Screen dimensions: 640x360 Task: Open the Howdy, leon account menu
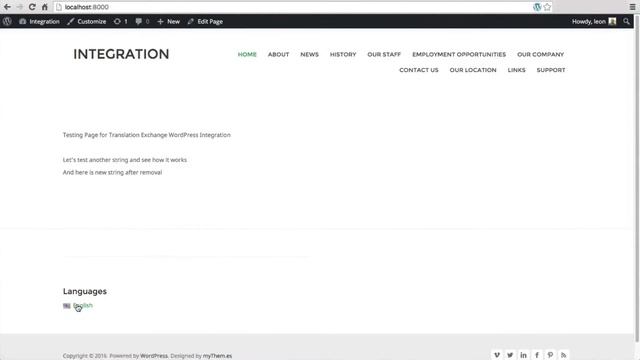point(594,21)
